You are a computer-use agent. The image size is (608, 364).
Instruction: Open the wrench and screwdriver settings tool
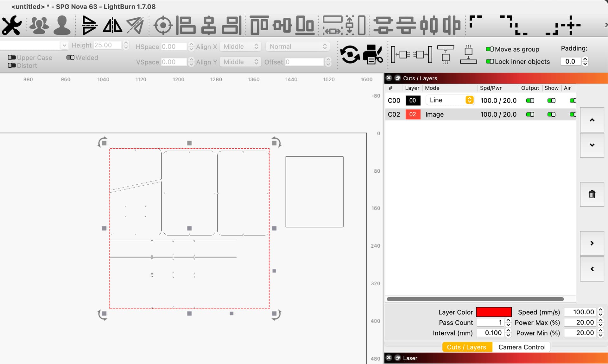pyautogui.click(x=12, y=25)
